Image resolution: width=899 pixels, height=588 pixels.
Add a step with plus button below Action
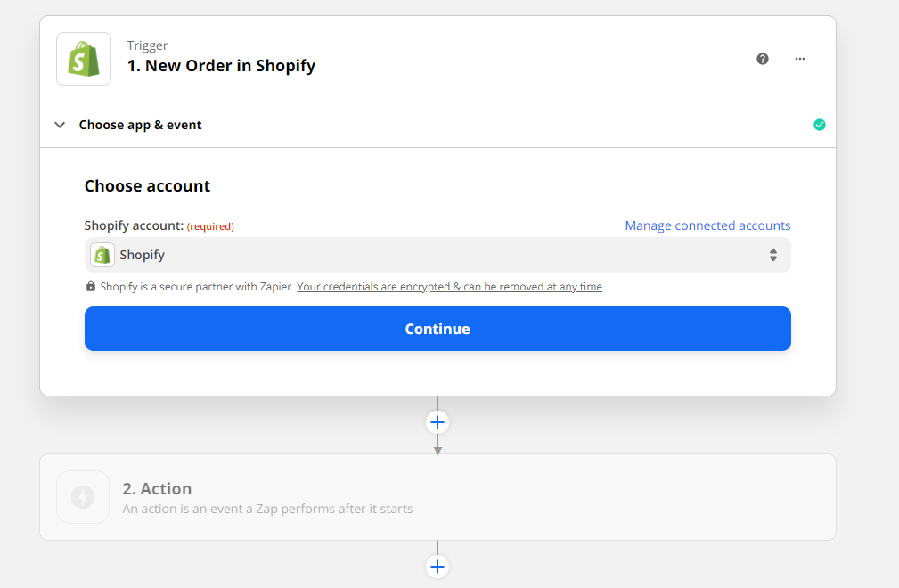point(437,567)
